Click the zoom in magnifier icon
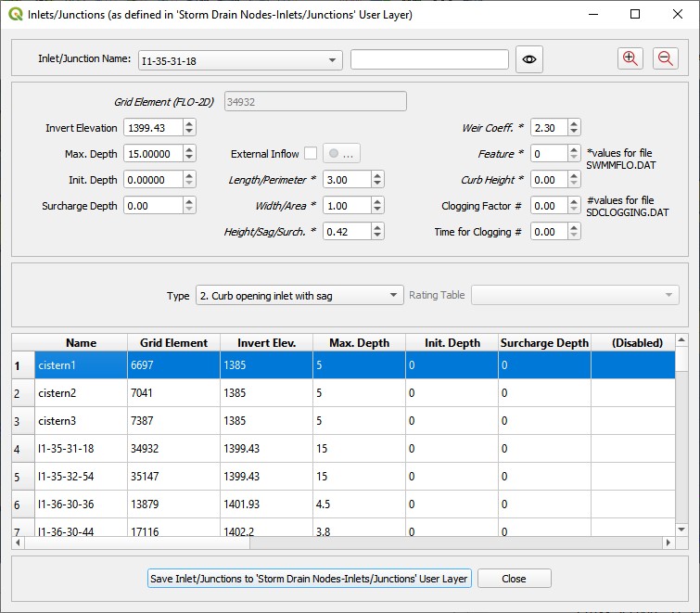The image size is (700, 613). pyautogui.click(x=630, y=58)
